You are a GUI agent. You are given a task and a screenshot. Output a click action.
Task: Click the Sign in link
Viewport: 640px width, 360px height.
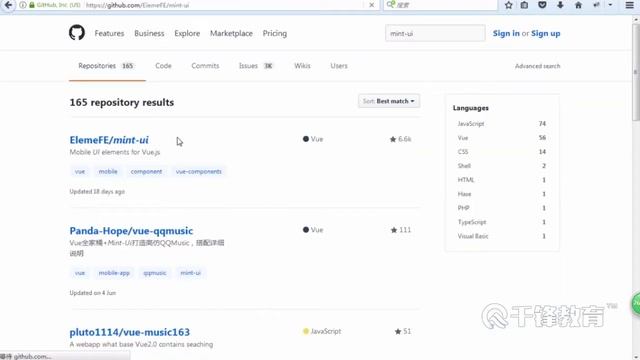pos(506,33)
